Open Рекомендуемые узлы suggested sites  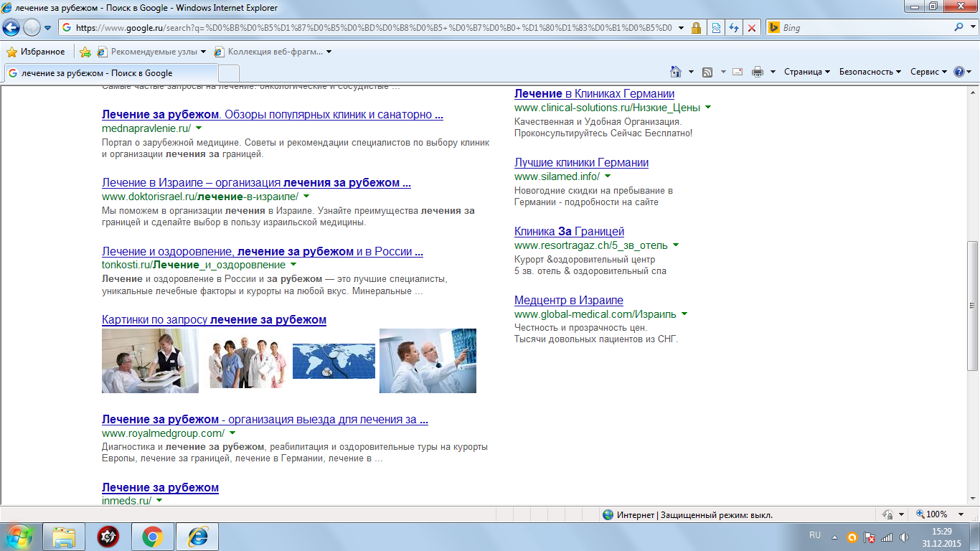click(151, 52)
